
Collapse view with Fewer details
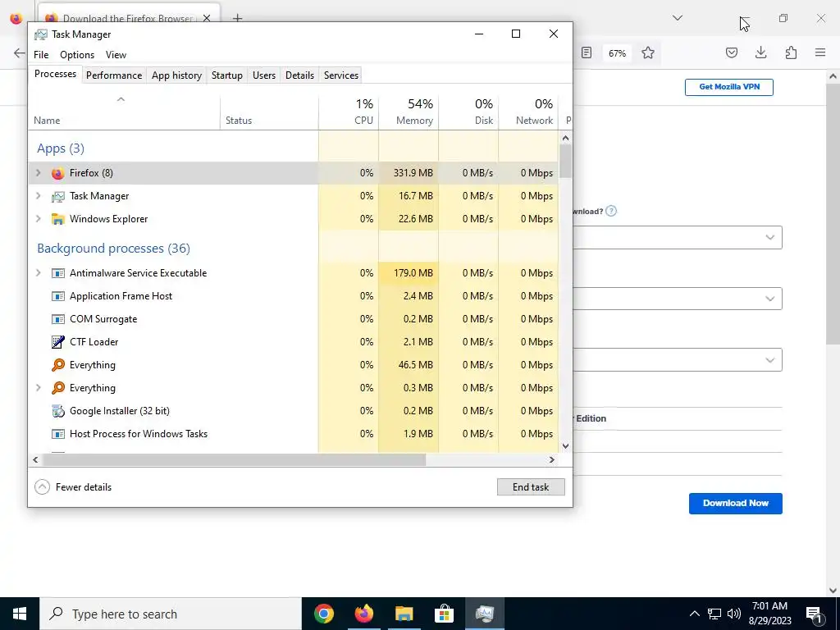(x=73, y=487)
